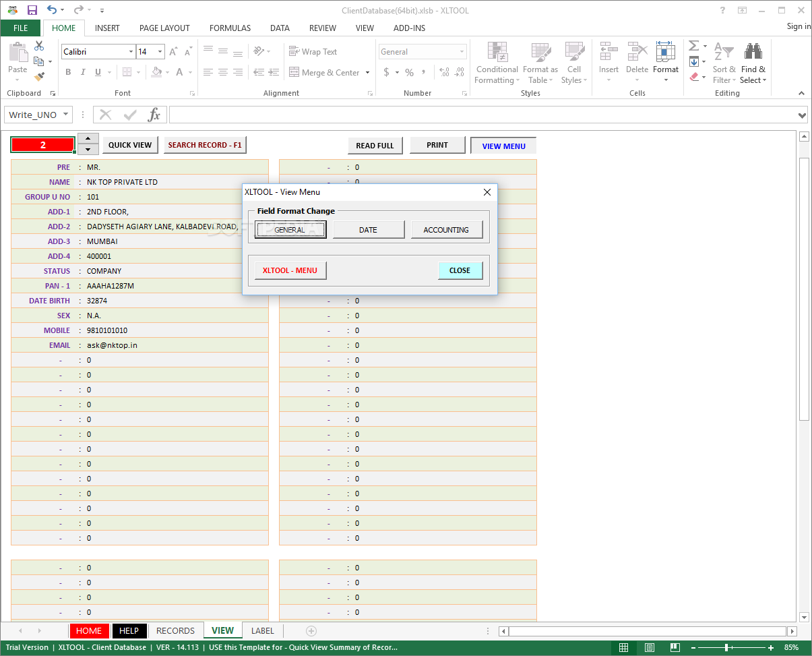Click the Insert Function fx icon
Viewport: 812px width, 656px height.
[x=154, y=115]
